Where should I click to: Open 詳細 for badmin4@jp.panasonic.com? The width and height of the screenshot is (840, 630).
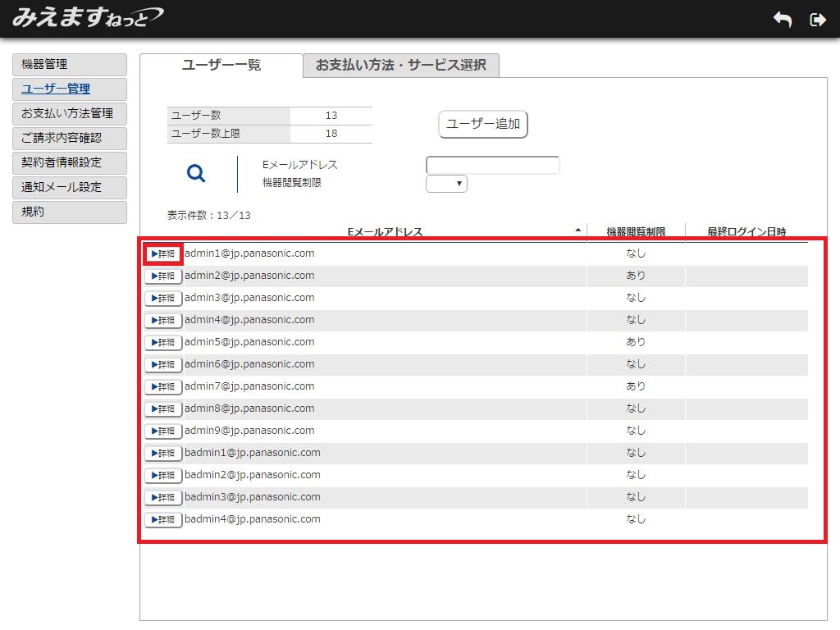tap(163, 519)
